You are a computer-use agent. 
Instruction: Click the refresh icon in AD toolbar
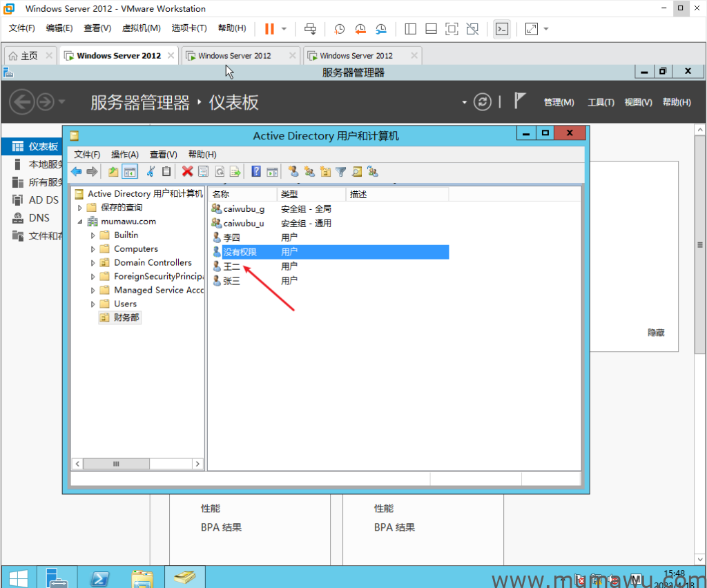tap(220, 172)
